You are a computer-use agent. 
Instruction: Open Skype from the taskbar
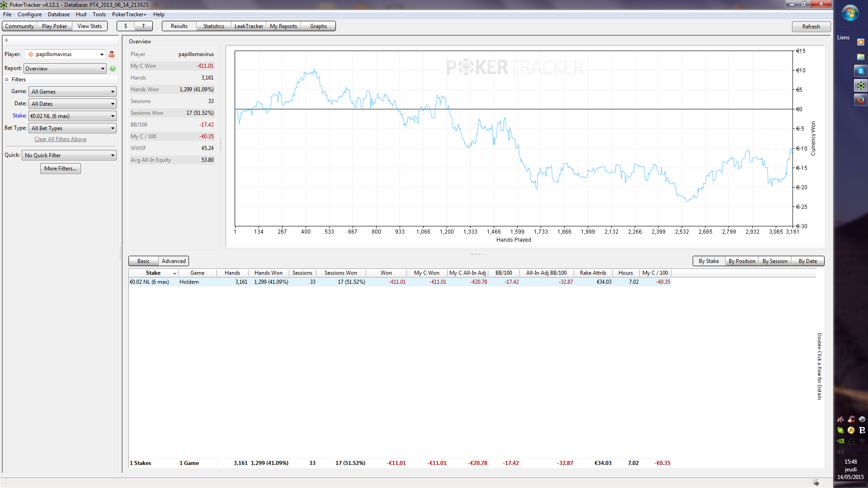pyautogui.click(x=860, y=71)
